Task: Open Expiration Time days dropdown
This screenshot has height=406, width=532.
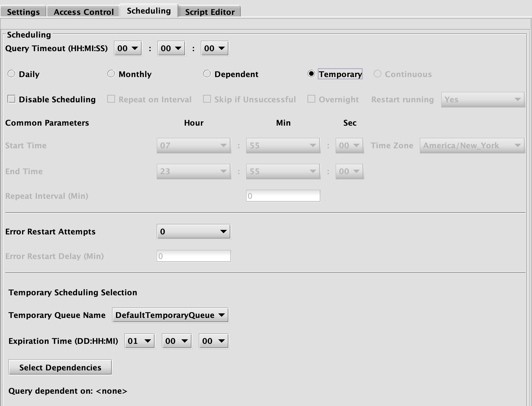Action: 140,341
